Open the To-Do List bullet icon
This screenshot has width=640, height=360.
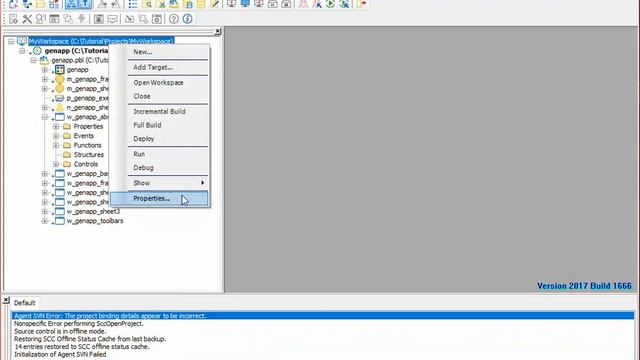(x=133, y=4)
